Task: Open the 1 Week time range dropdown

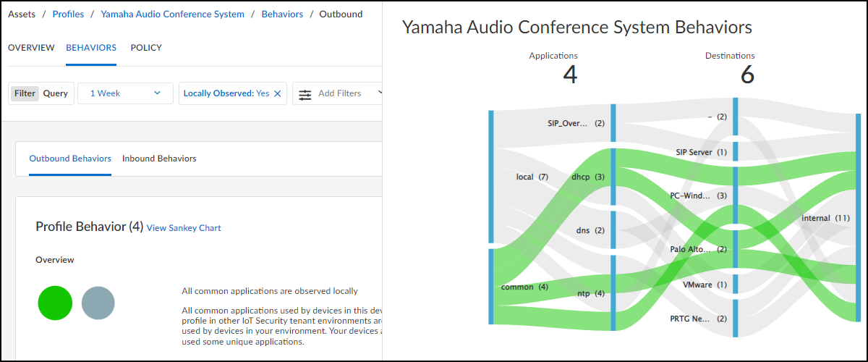Action: point(125,93)
